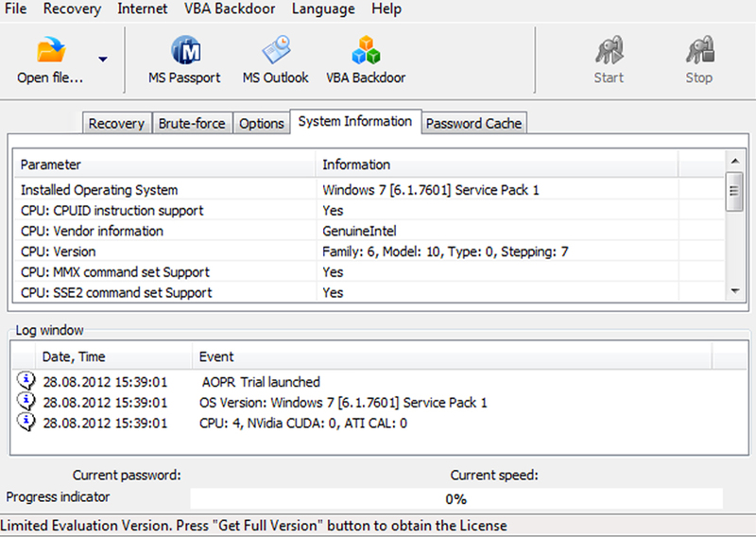The image size is (756, 537).
Task: Switch to the Brute-force tab
Action: (x=192, y=124)
